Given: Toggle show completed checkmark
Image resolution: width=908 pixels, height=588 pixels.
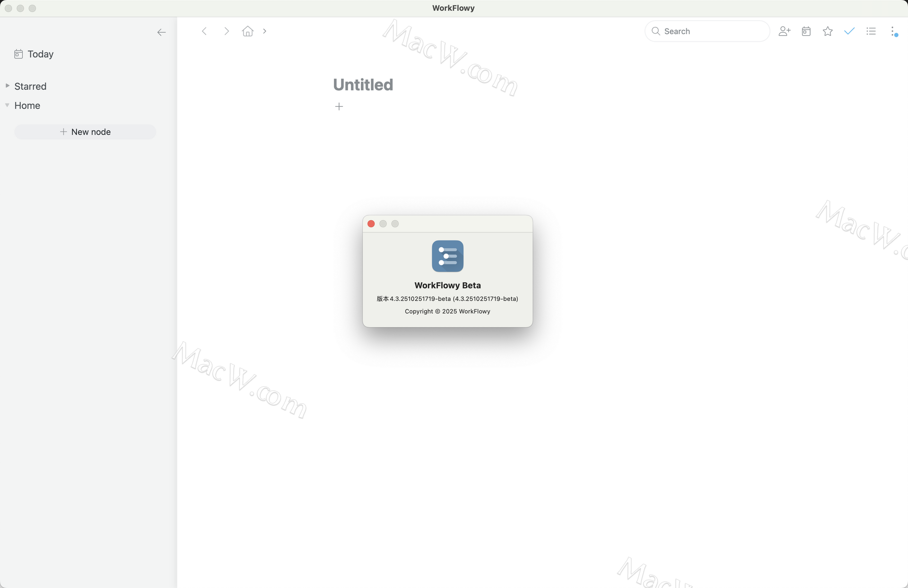Looking at the screenshot, I should click(849, 31).
